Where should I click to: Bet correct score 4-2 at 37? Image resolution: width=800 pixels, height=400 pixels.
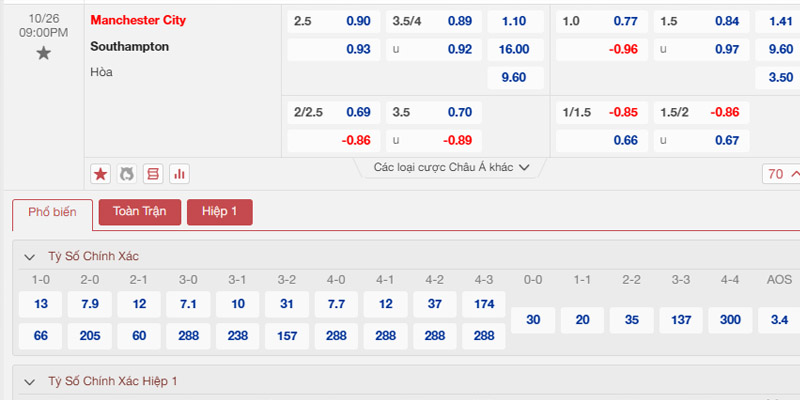coord(435,305)
